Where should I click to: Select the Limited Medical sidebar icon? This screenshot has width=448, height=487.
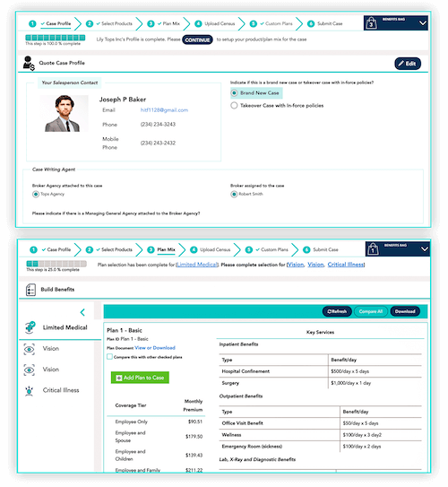pyautogui.click(x=30, y=327)
